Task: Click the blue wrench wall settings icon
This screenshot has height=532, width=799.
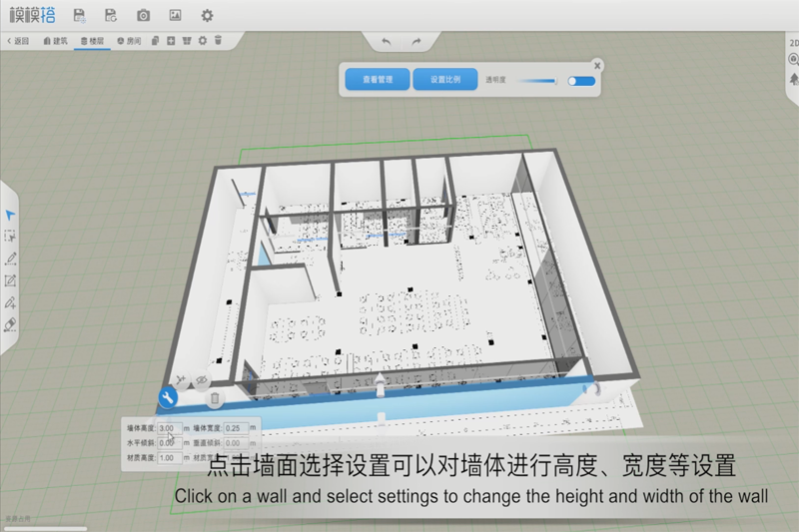Action: (168, 398)
